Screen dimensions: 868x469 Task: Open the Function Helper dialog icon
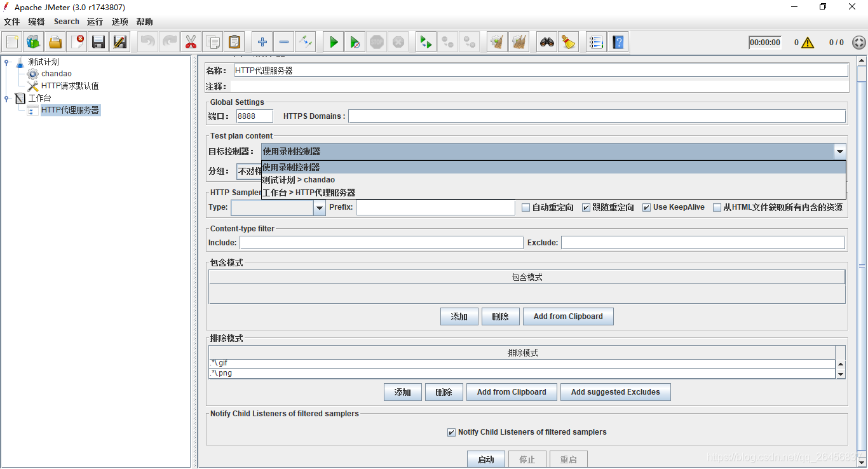point(596,43)
